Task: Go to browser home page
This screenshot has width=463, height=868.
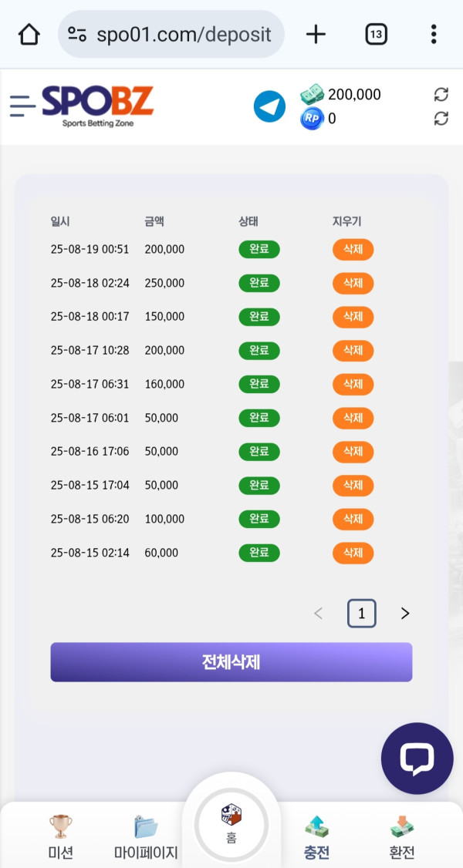Action: [x=29, y=35]
